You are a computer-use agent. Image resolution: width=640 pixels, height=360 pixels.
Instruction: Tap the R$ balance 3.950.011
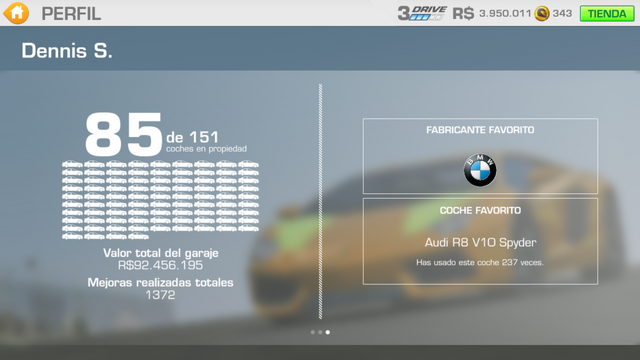505,13
